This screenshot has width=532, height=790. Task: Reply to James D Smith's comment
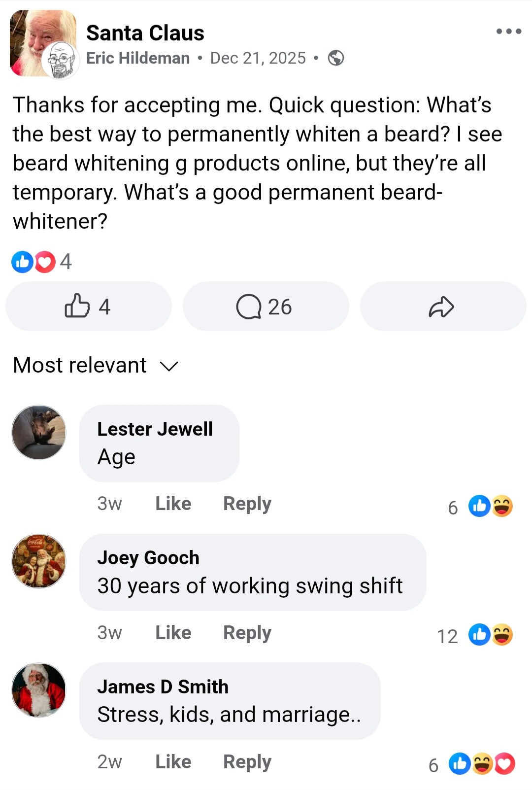pos(247,762)
